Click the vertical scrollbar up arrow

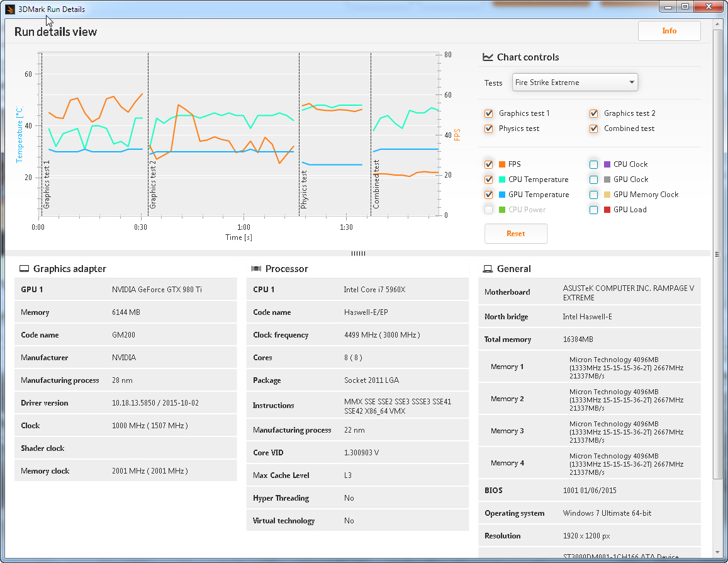tap(717, 23)
